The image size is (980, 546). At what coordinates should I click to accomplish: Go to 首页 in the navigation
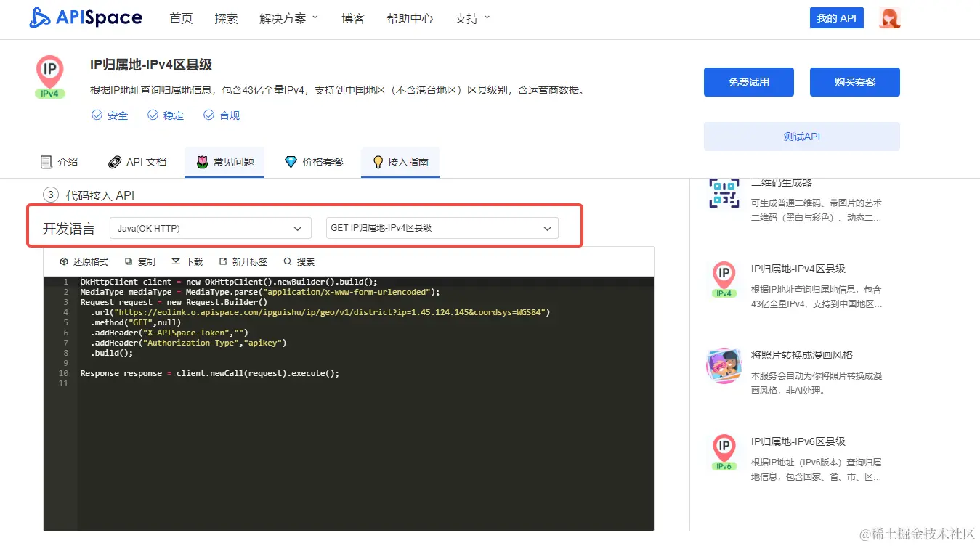click(x=181, y=18)
